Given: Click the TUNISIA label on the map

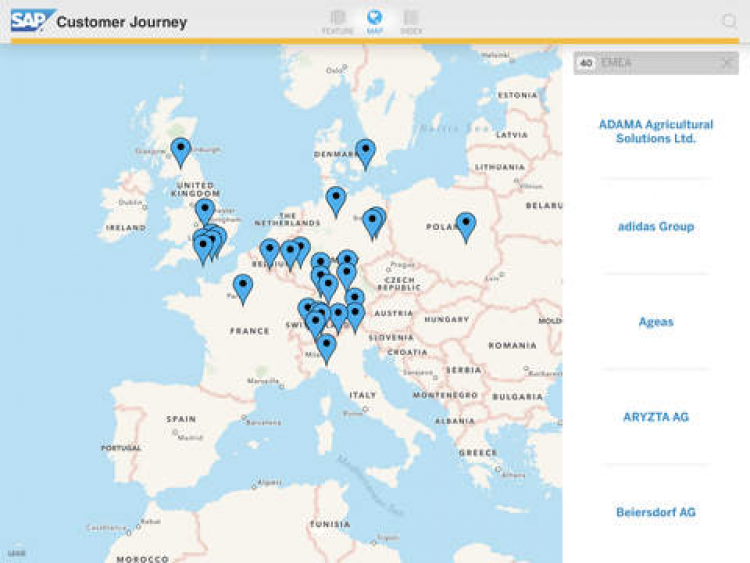Looking at the screenshot, I should [x=330, y=524].
